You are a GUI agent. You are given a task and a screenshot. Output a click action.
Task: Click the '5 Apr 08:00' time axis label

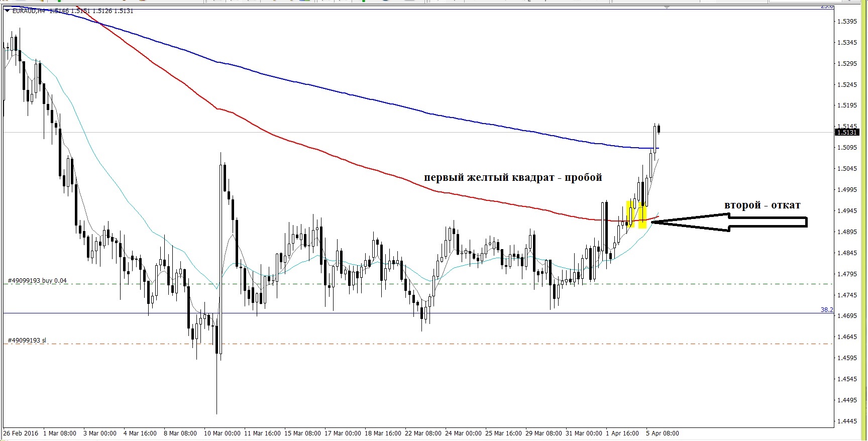pos(663,433)
